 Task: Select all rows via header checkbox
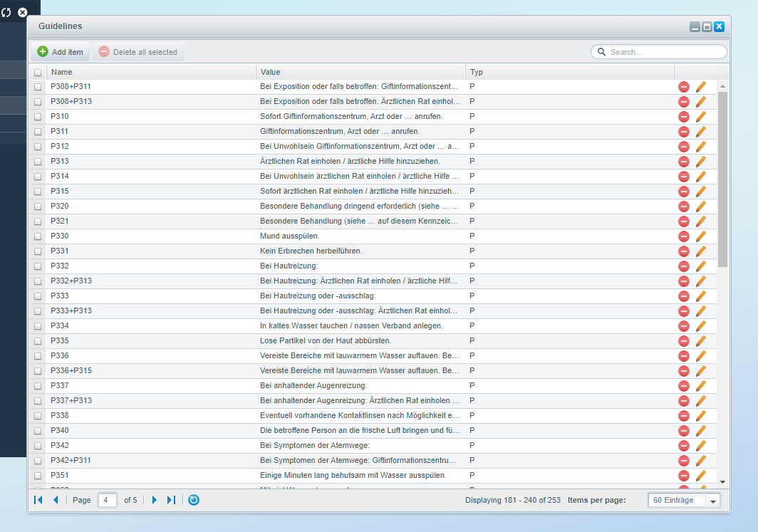[38, 73]
